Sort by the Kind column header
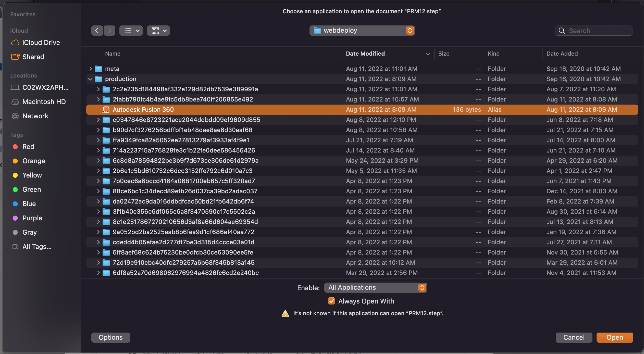The width and height of the screenshot is (644, 354). click(x=493, y=54)
